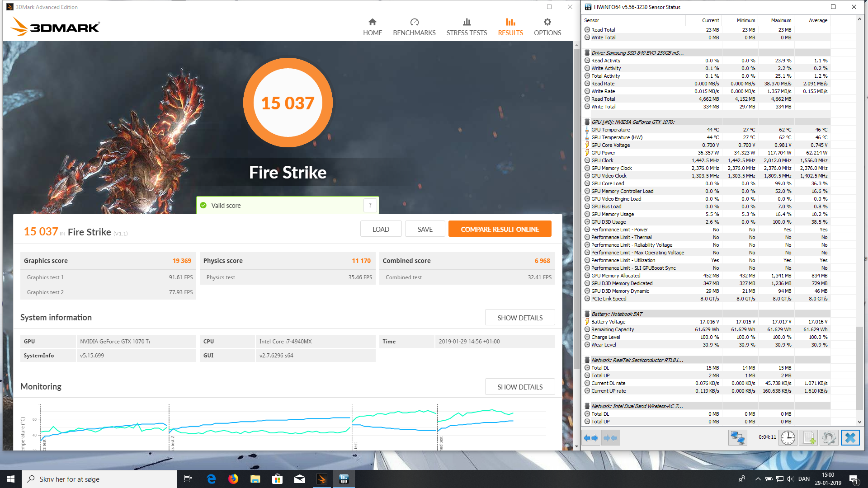
Task: Switch to 3DMark from its taskbar icon
Action: click(322, 479)
